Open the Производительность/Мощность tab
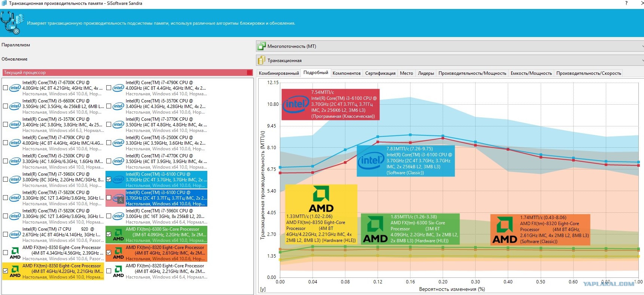Viewport: 644px width, 295px height. [472, 73]
